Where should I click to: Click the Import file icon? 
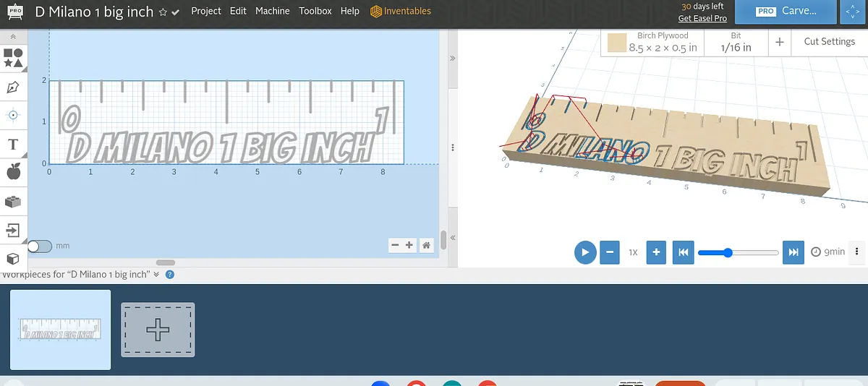13,231
